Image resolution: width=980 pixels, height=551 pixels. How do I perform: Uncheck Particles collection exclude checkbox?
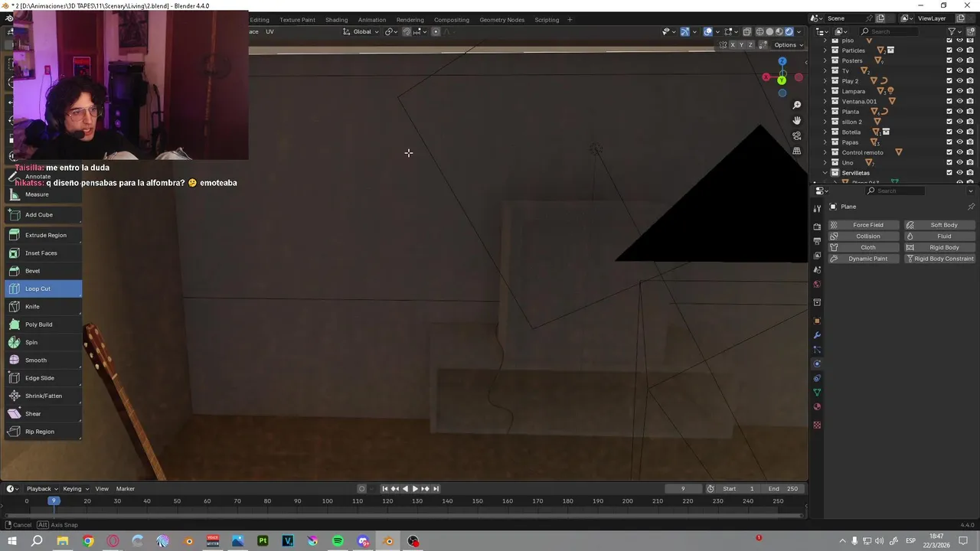[949, 51]
